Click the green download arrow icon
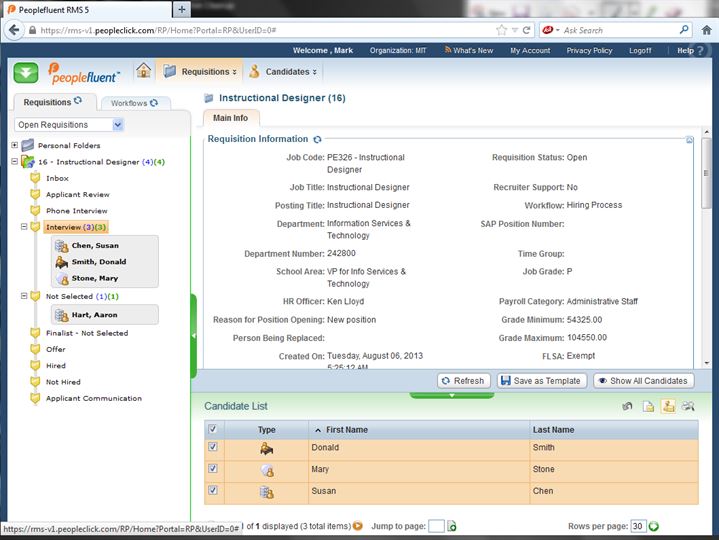The height and width of the screenshot is (540, 719). 26,72
